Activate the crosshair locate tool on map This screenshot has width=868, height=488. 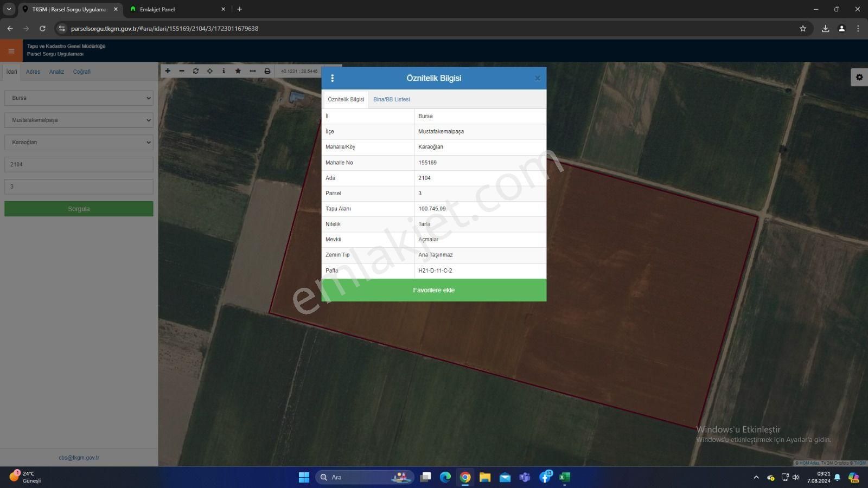pos(210,71)
